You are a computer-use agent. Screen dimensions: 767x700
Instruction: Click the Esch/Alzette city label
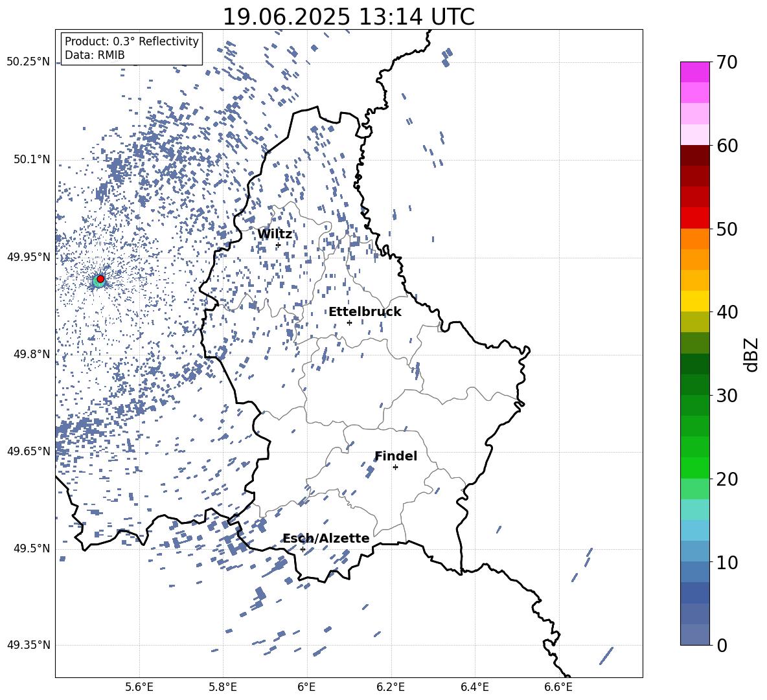(x=326, y=538)
